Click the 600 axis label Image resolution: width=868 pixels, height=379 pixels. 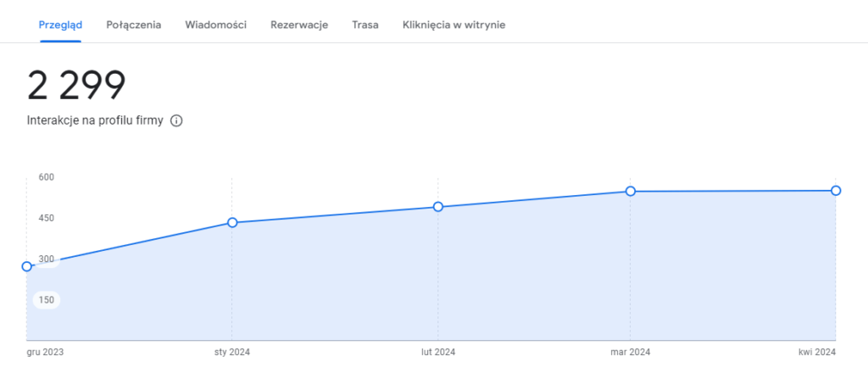click(x=46, y=176)
